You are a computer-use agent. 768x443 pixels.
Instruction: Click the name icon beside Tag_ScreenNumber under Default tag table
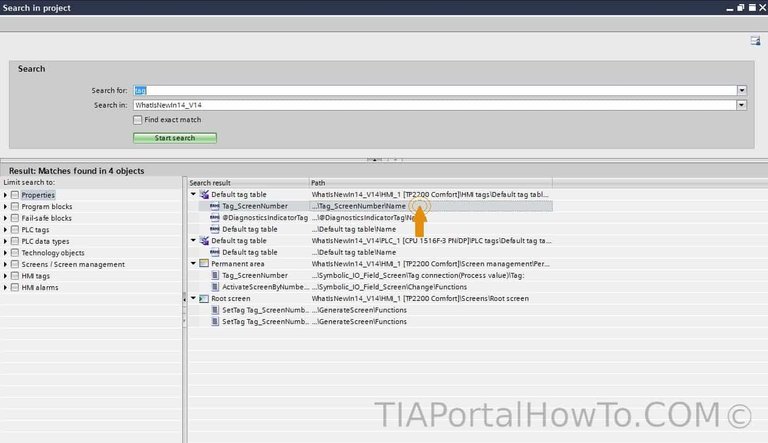coord(215,206)
